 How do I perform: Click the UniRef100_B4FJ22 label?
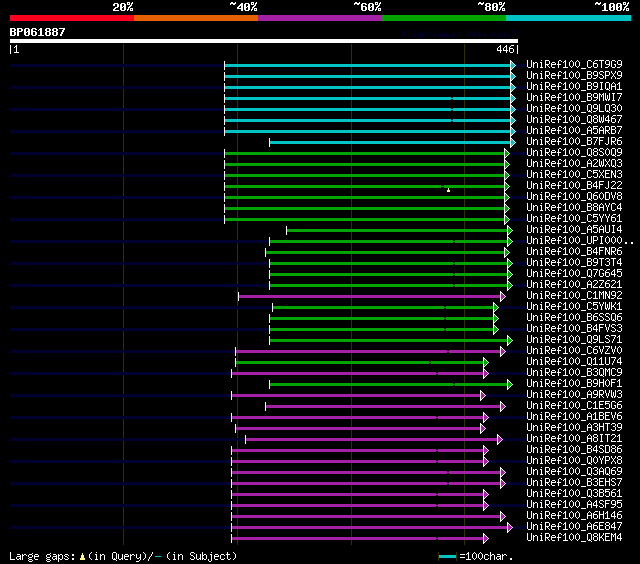point(574,186)
